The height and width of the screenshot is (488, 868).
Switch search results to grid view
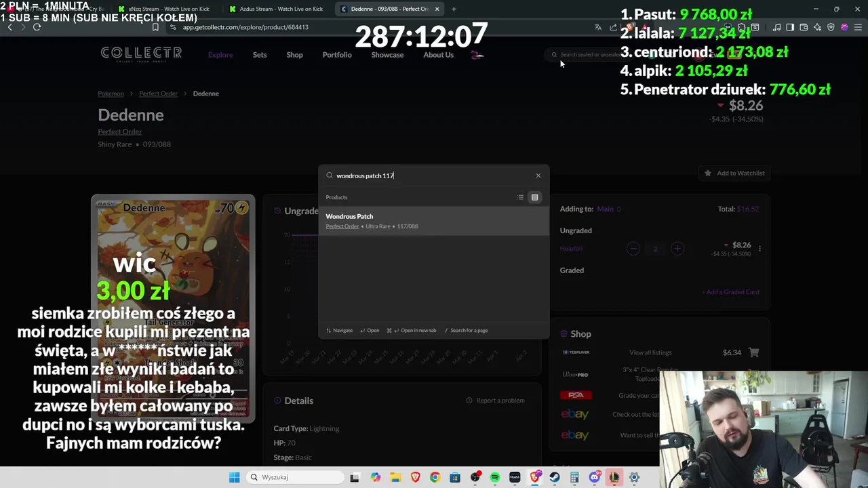(x=534, y=197)
